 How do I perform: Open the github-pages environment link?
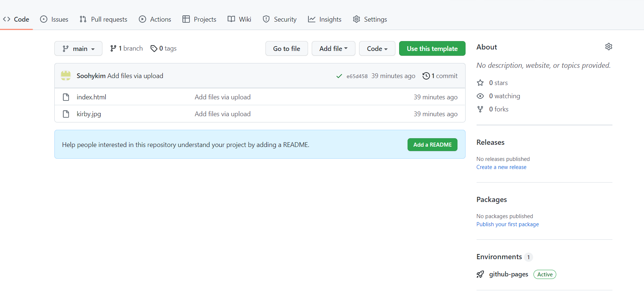[x=509, y=274]
